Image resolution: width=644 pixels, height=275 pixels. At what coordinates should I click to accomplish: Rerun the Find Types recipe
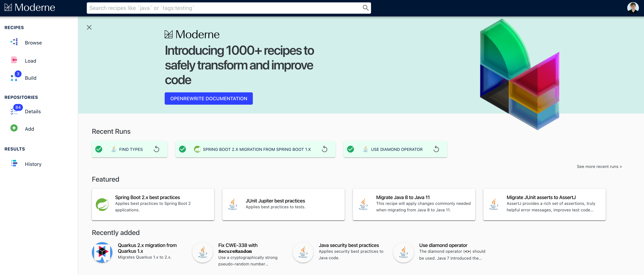156,149
